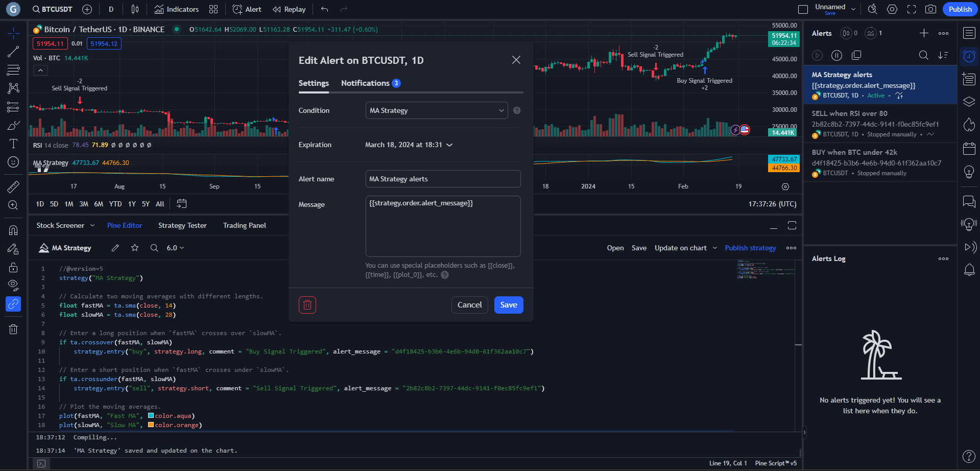The image size is (980, 471).
Task: Pause all alerts in Alerts panel
Action: (x=836, y=55)
